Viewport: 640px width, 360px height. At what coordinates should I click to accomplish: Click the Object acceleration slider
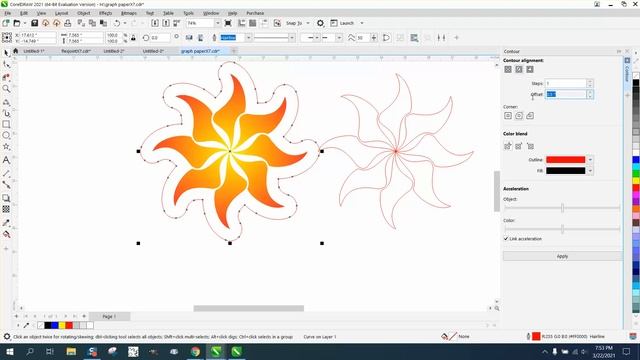(562, 208)
